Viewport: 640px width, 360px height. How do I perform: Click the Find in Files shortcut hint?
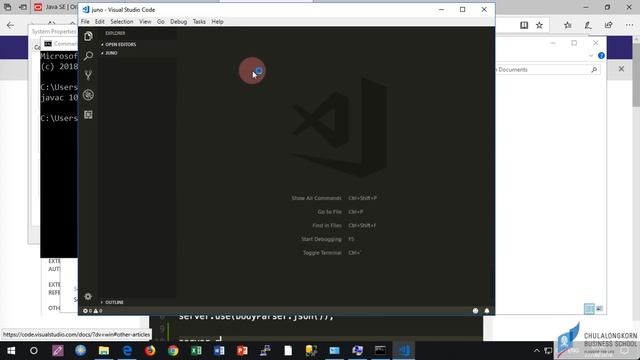click(344, 225)
